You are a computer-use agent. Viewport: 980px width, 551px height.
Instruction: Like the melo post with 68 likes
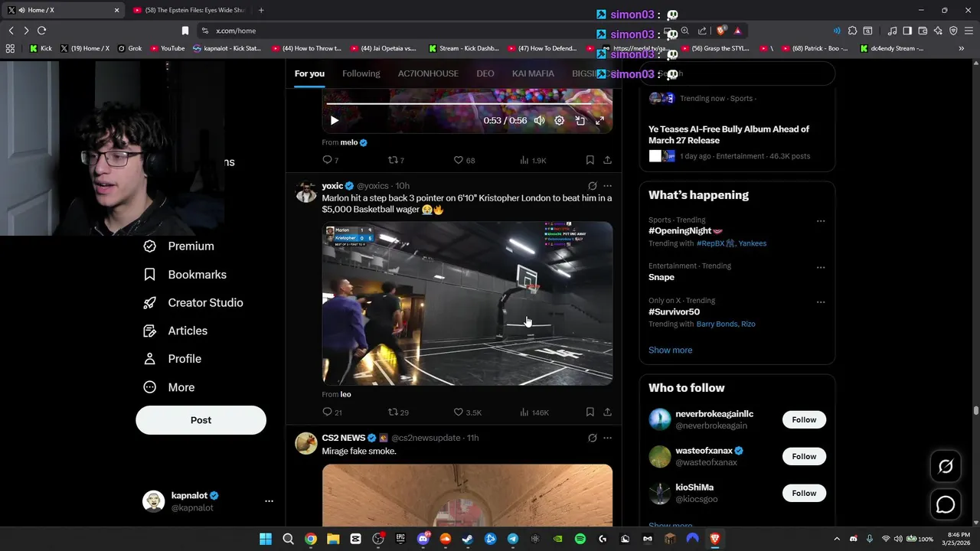464,160
